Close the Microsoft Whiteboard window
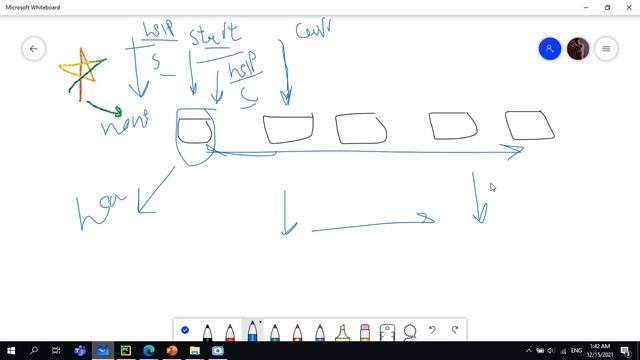Screen dimensions: 640x360 [629, 7]
